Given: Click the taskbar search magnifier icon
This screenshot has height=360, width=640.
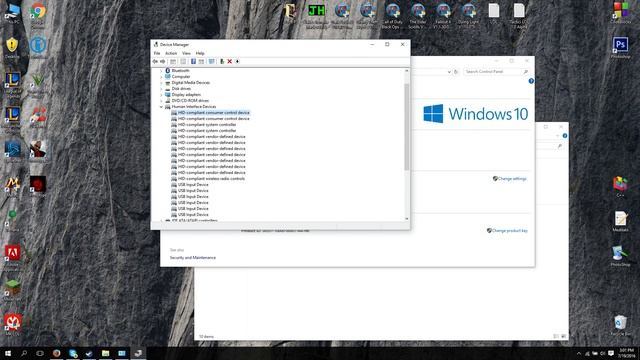Looking at the screenshot, I should (x=24, y=353).
